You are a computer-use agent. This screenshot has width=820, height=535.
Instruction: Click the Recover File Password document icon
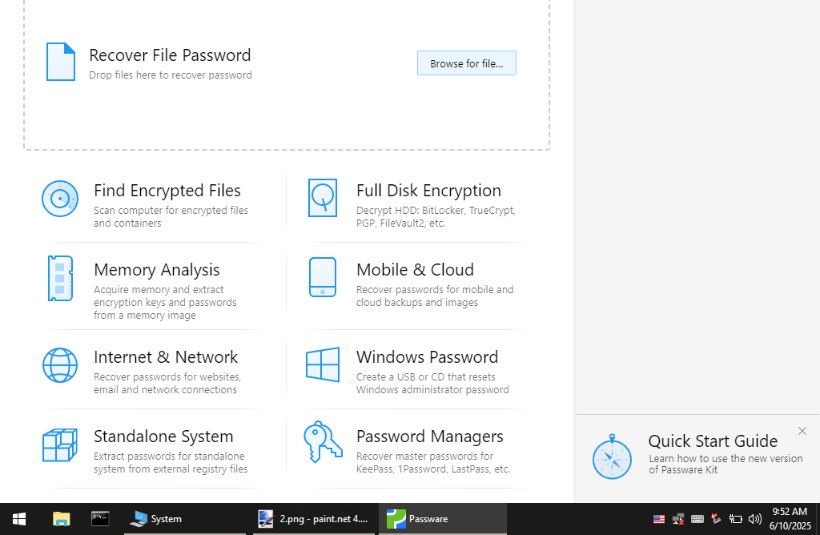click(61, 62)
